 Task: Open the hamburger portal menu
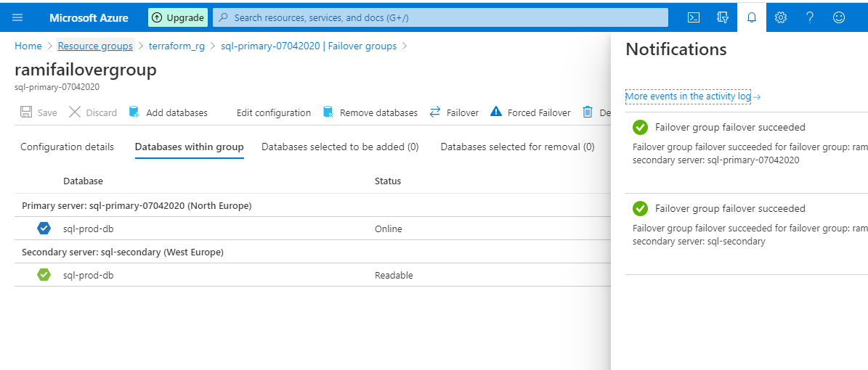(x=17, y=17)
